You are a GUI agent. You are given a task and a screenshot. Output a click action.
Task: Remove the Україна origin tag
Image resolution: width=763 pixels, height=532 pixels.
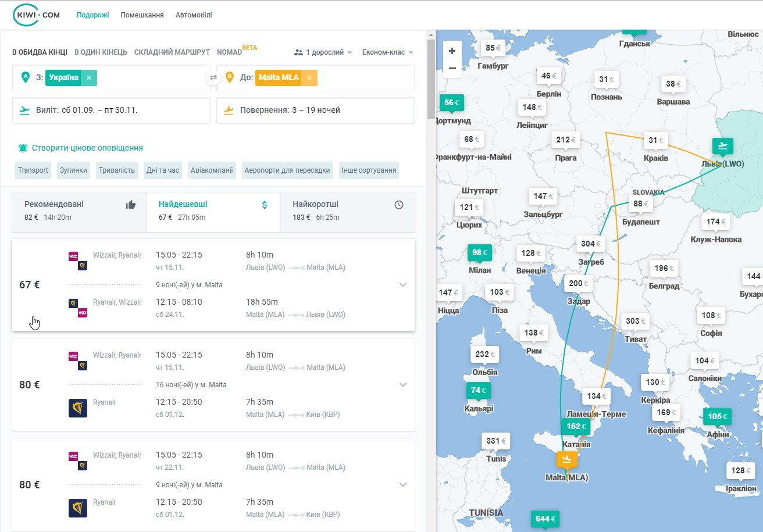(88, 78)
